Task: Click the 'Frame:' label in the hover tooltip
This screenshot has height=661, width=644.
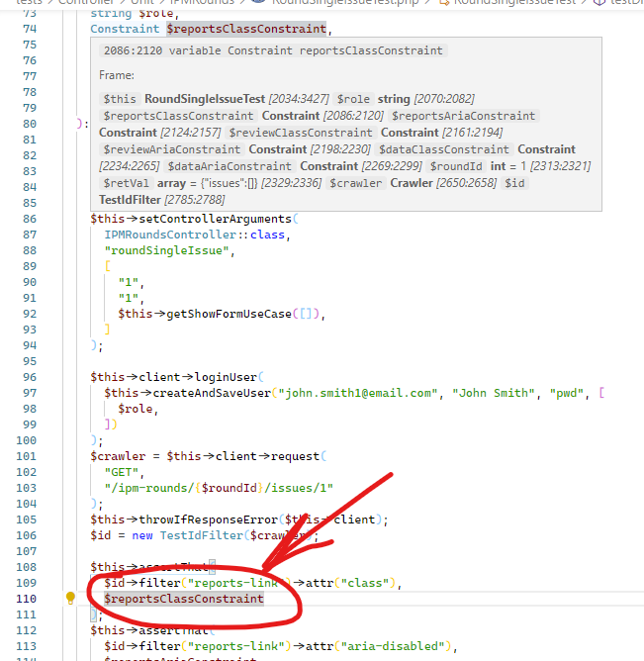Action: pos(117,75)
